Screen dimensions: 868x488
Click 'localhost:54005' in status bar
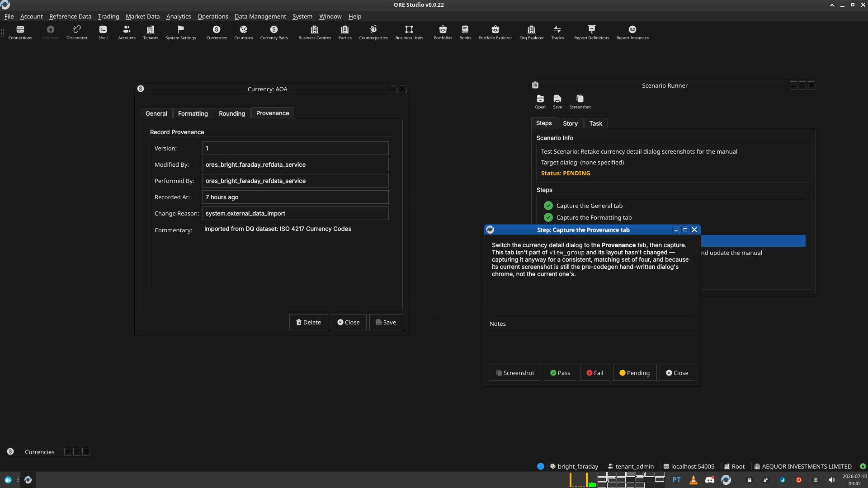coord(693,466)
